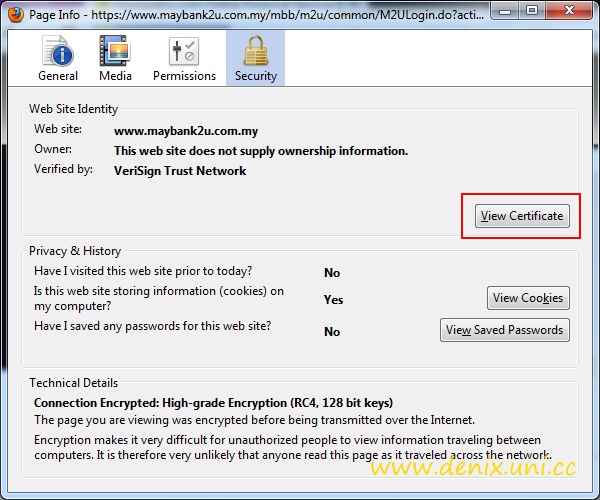Viewport: 600px width, 500px height.
Task: Open the General tab icon
Action: [57, 51]
